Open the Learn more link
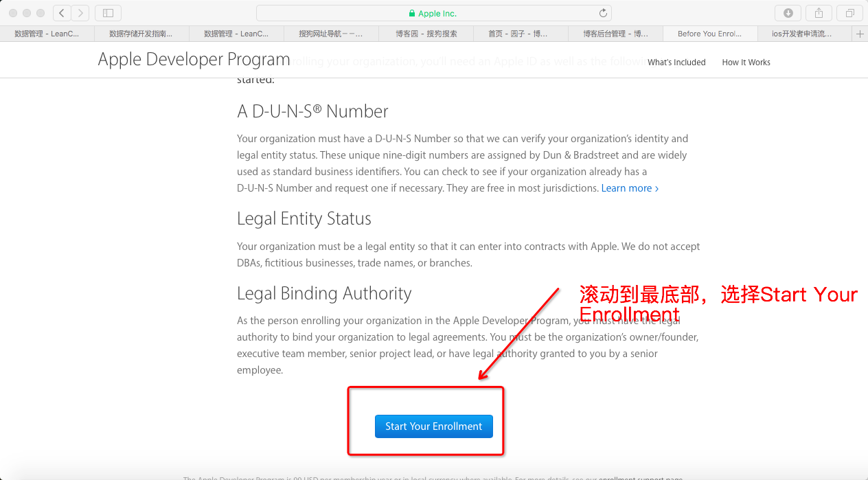 coord(630,188)
